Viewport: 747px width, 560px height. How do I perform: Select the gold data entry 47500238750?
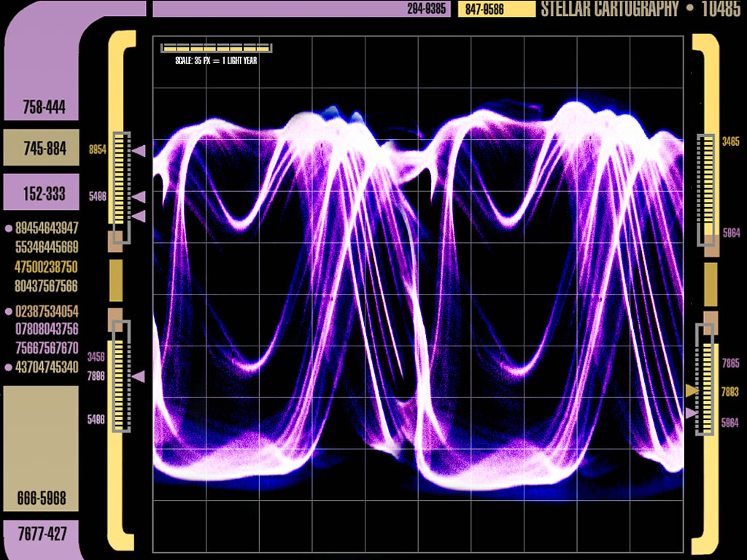coord(46,267)
